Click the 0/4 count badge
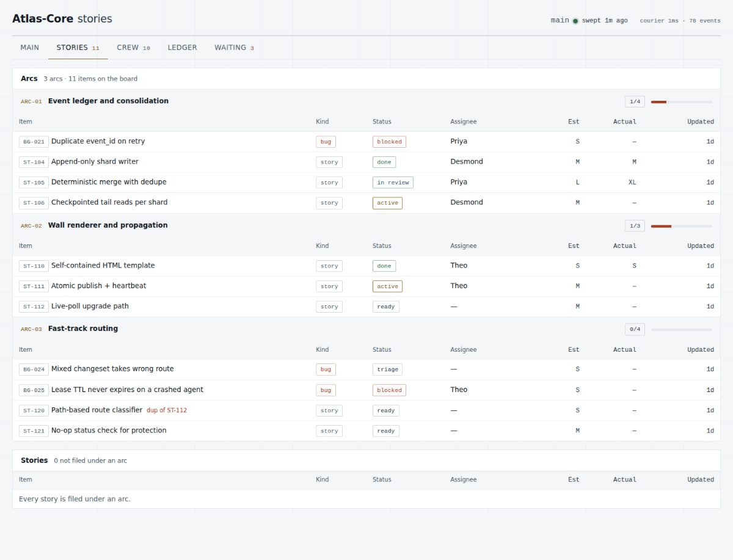 635,330
